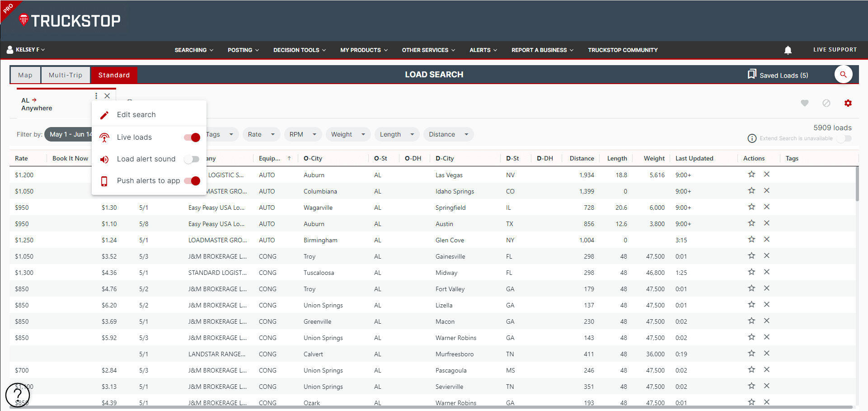
Task: Open the Rate filter dropdown
Action: 261,134
